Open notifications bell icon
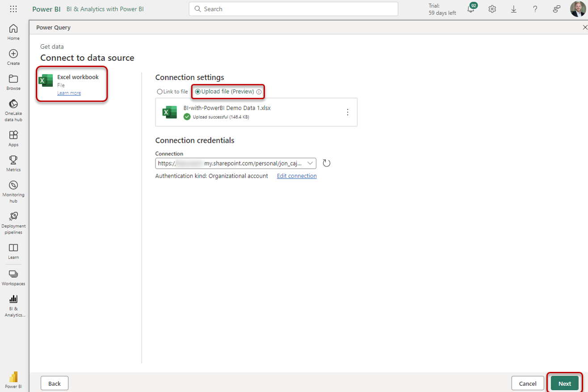The width and height of the screenshot is (588, 392). (471, 9)
